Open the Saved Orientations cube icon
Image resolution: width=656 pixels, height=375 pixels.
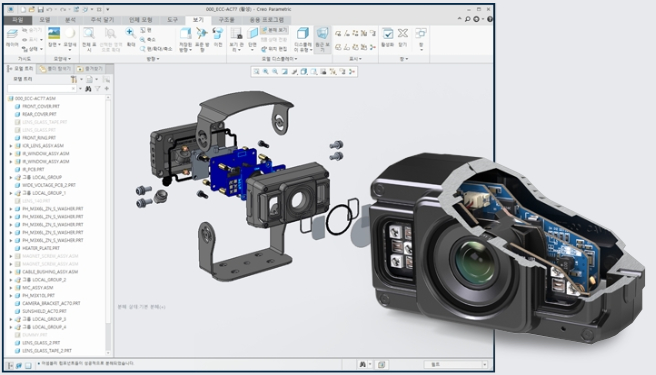click(185, 39)
